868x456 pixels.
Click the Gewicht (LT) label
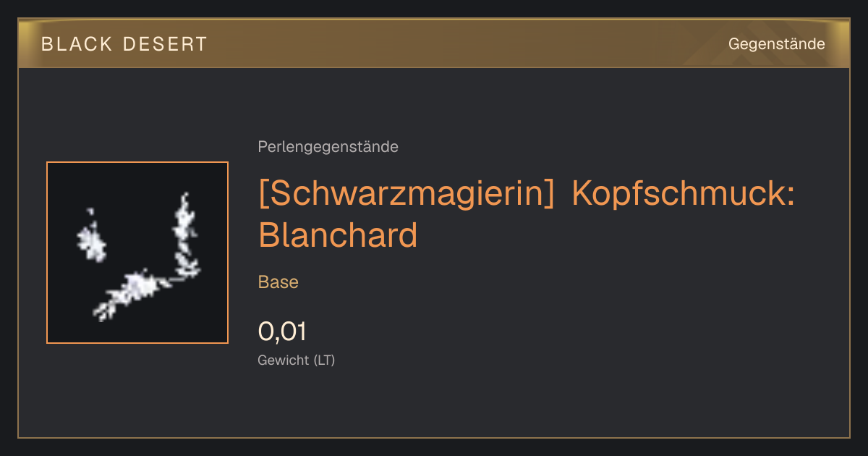(x=297, y=360)
